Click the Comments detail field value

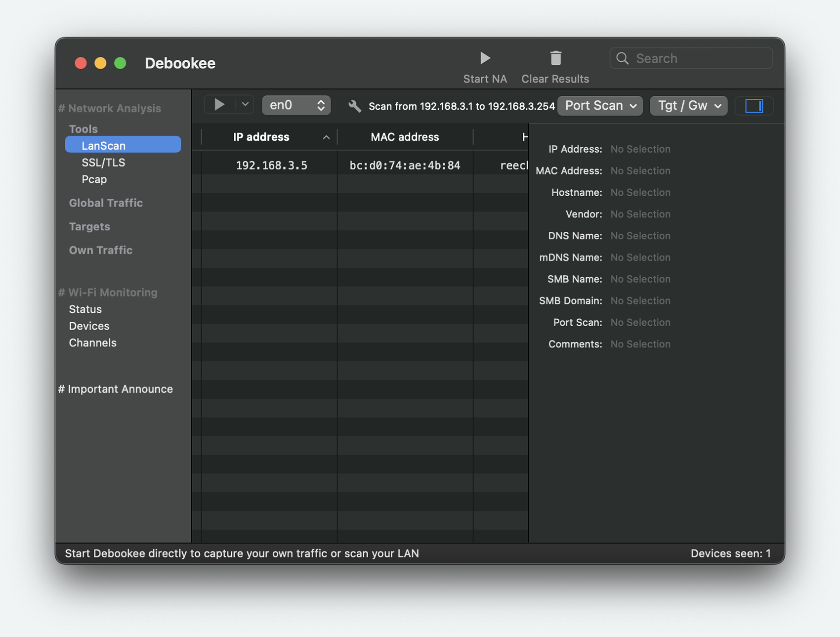click(640, 344)
